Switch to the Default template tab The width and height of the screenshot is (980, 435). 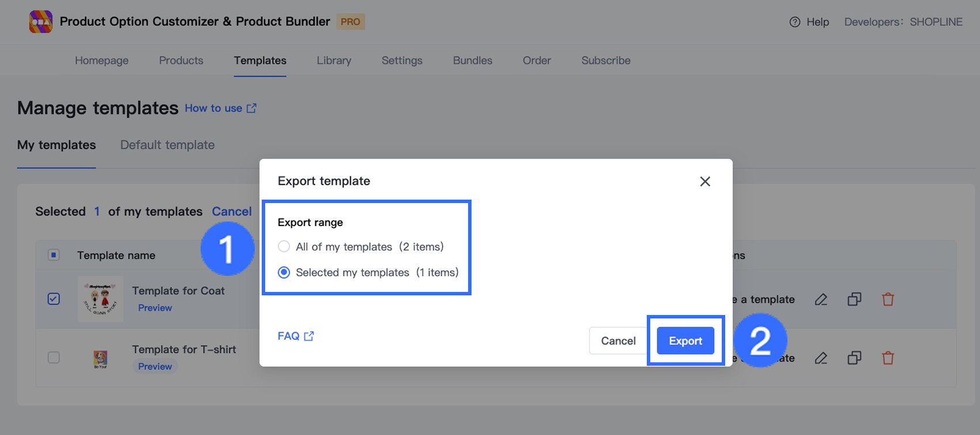click(167, 145)
